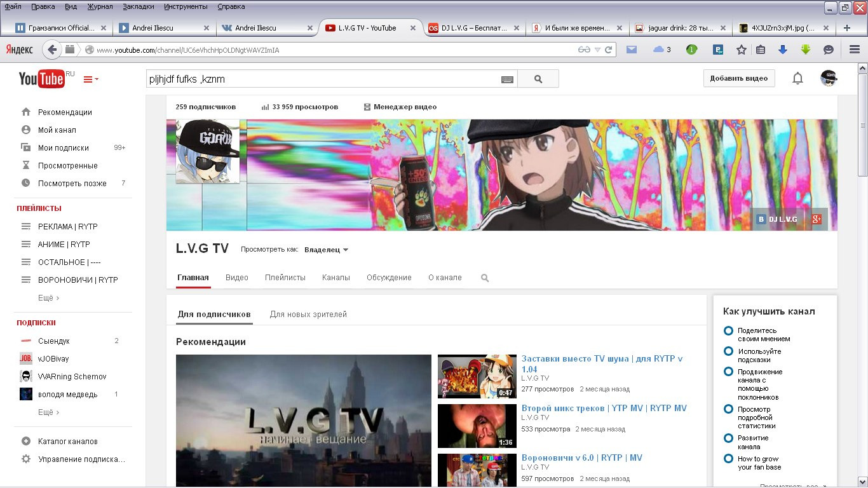Open the Инструменты menu
This screenshot has height=488, width=868.
(x=186, y=6)
